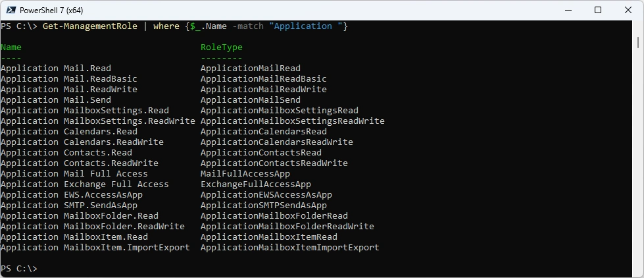644x278 pixels.
Task: Click the "ApplicationEWSAccessAsApp" role type
Action: [x=266, y=195]
